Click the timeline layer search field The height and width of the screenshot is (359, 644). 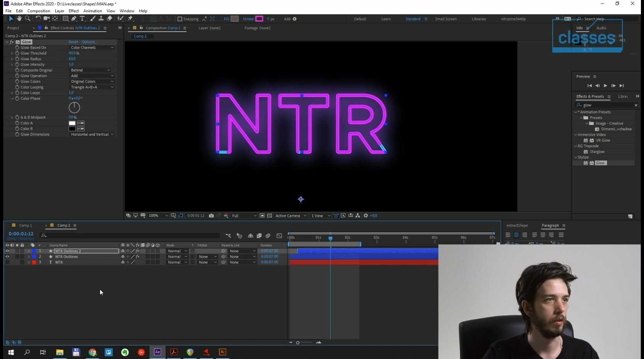click(x=129, y=236)
